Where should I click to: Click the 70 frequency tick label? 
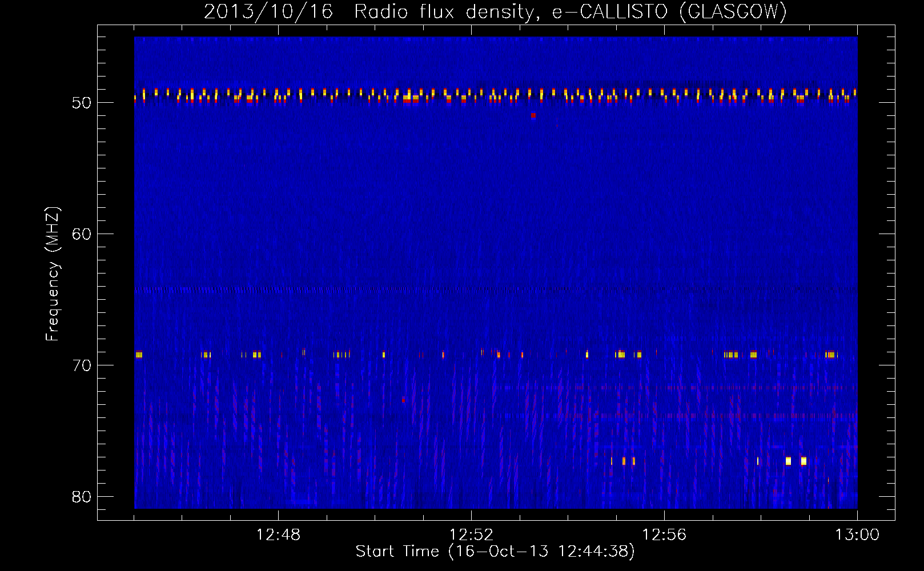[82, 365]
